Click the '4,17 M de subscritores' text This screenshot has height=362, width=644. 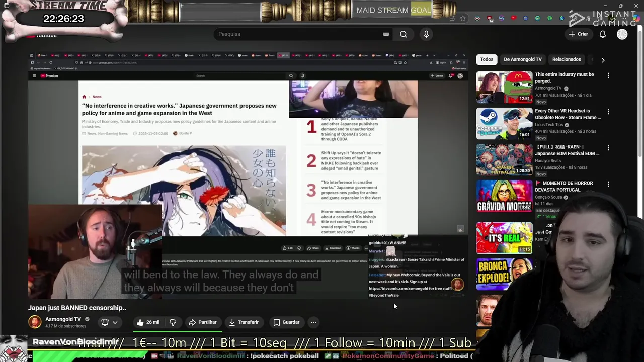tap(65, 326)
